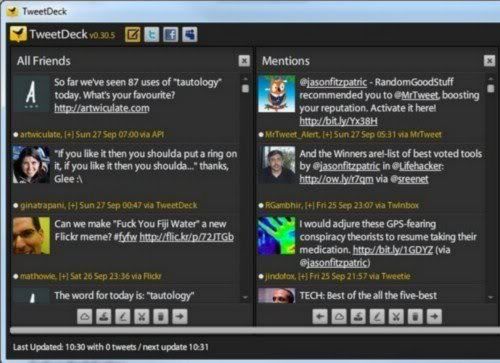This screenshot has width=500, height=363.
Task: Close the All Friends column
Action: (244, 61)
